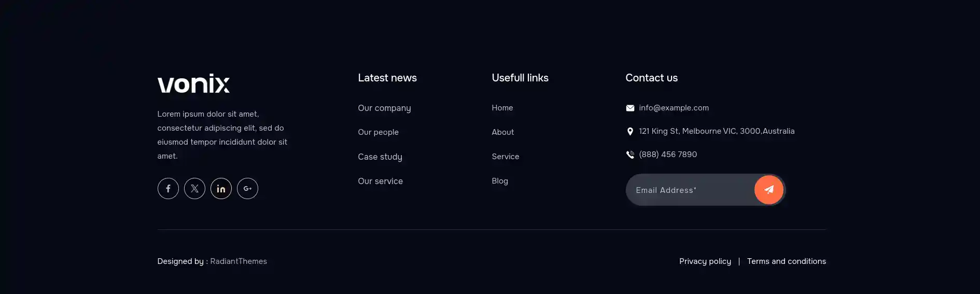Focus the Email Address input field
Image resolution: width=980 pixels, height=294 pixels.
[x=690, y=190]
